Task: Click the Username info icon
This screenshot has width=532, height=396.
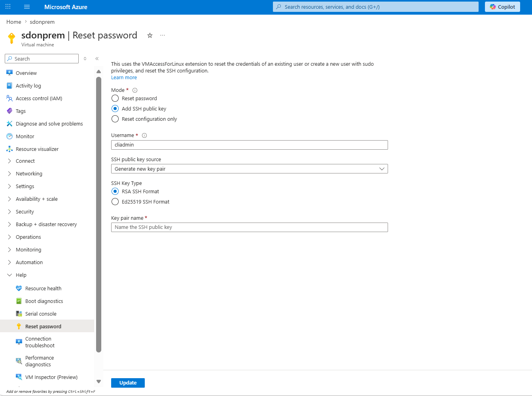Action: 144,135
